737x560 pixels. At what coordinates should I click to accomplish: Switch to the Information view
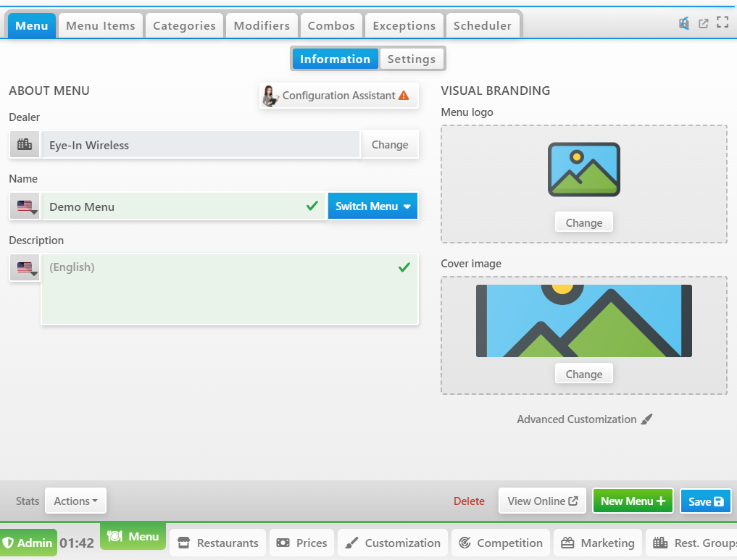coord(335,59)
